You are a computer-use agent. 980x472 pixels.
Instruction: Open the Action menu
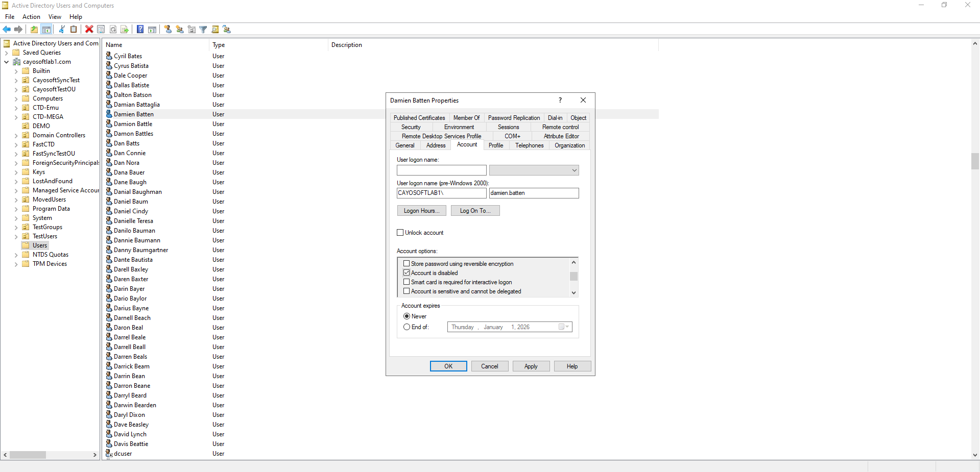(x=31, y=17)
